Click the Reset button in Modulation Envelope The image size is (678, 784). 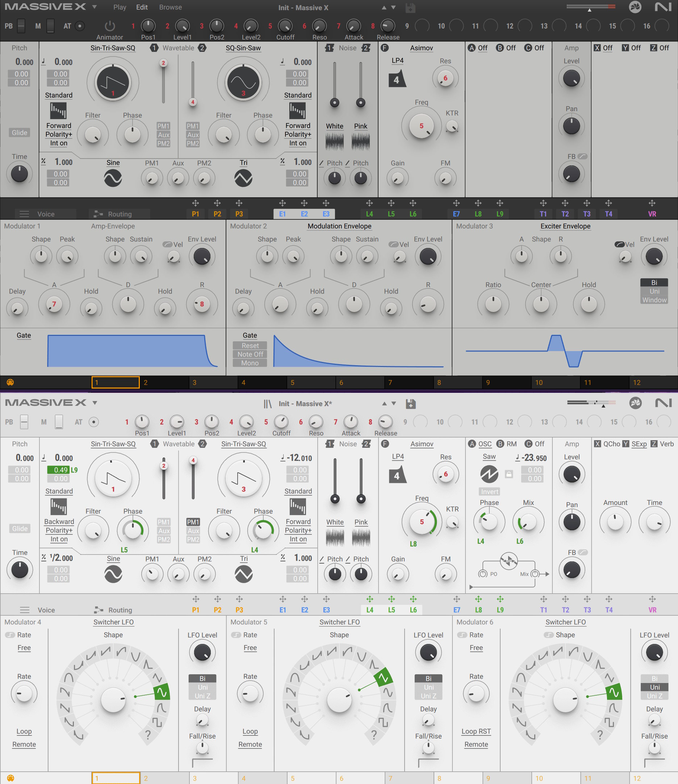pyautogui.click(x=250, y=345)
